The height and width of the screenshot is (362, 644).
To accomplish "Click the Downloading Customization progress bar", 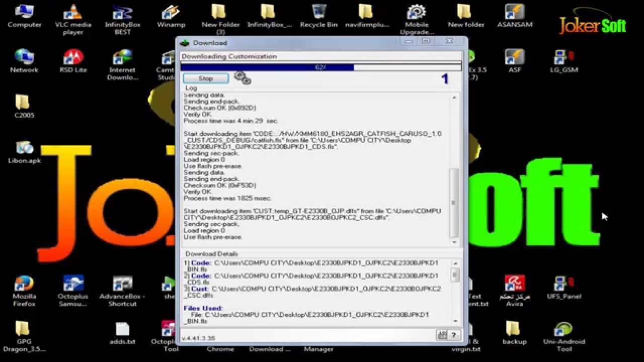I will (x=320, y=67).
